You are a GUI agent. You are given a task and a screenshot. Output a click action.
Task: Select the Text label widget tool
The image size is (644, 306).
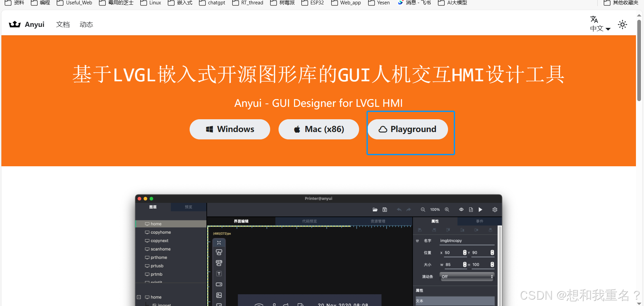coord(219,273)
